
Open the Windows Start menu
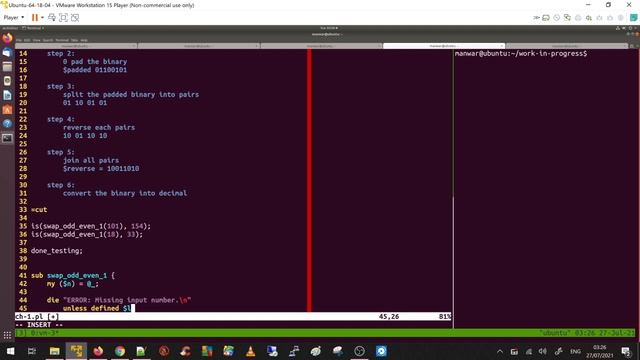[x=10, y=351]
